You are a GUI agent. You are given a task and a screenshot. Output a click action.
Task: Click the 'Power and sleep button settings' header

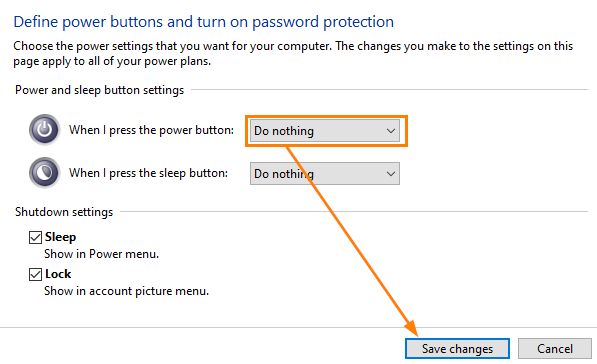pyautogui.click(x=99, y=90)
